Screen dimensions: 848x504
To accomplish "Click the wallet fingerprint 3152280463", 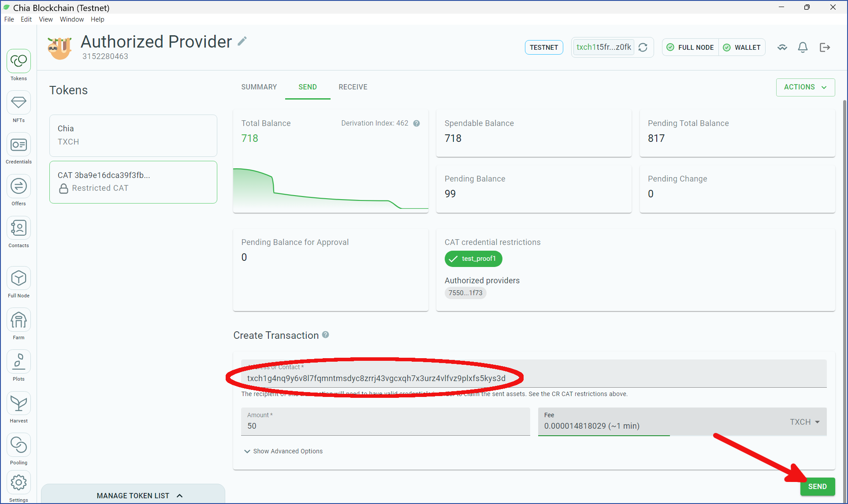I will pyautogui.click(x=105, y=56).
